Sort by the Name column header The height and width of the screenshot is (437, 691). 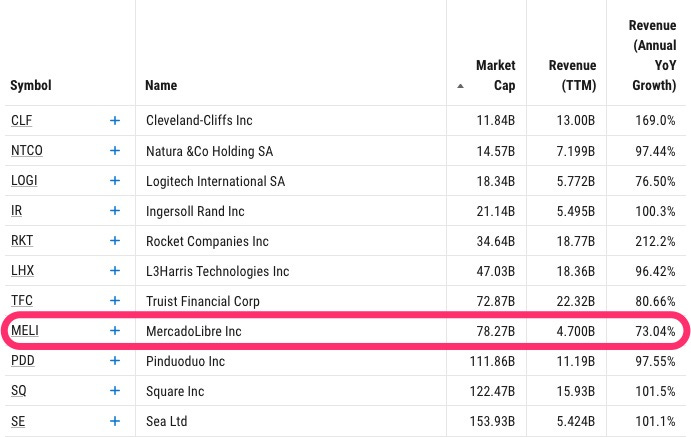[x=161, y=85]
